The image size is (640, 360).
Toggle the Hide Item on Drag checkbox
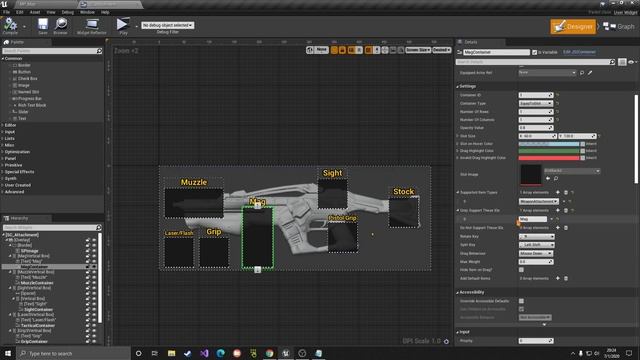(x=521, y=270)
